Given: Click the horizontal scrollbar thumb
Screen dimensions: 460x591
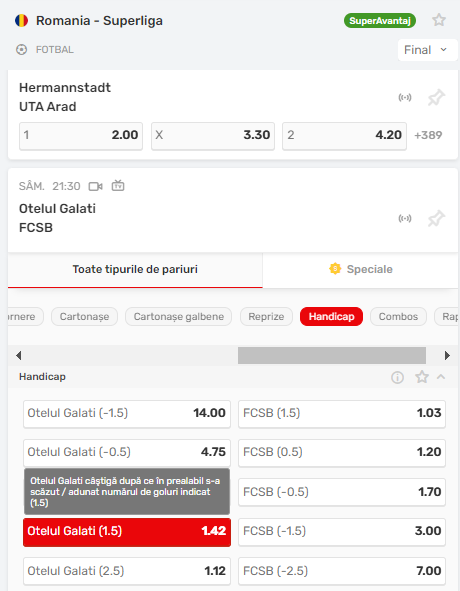Looking at the screenshot, I should (332, 355).
